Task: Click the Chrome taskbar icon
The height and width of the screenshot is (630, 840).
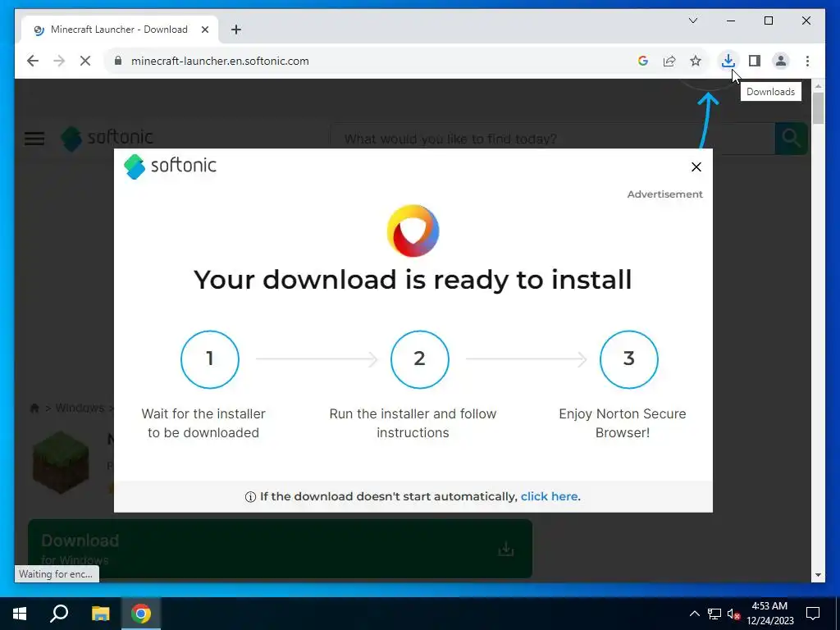Action: [140, 614]
